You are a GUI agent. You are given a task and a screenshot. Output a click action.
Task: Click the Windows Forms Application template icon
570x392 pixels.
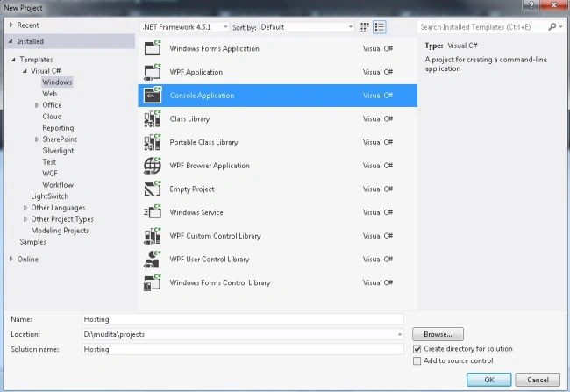click(153, 48)
